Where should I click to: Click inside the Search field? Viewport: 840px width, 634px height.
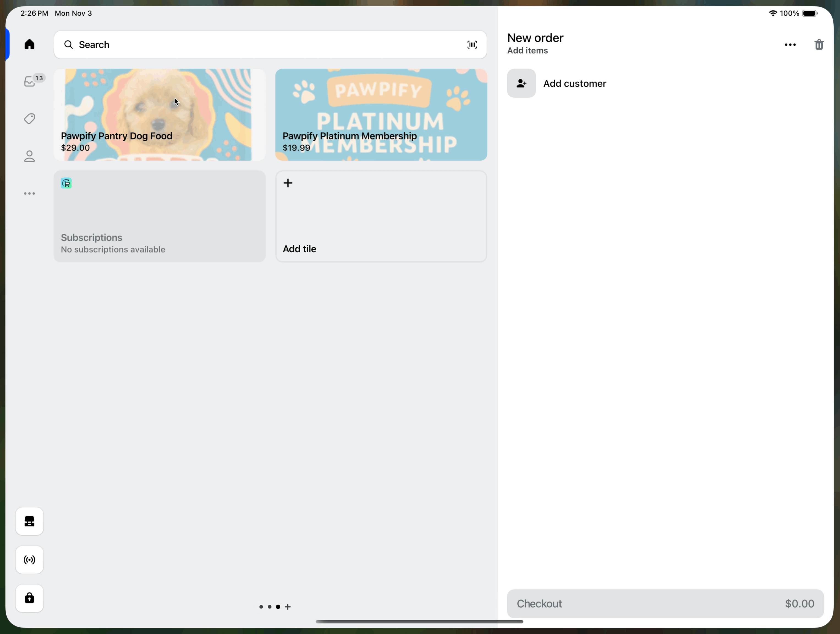click(228, 45)
